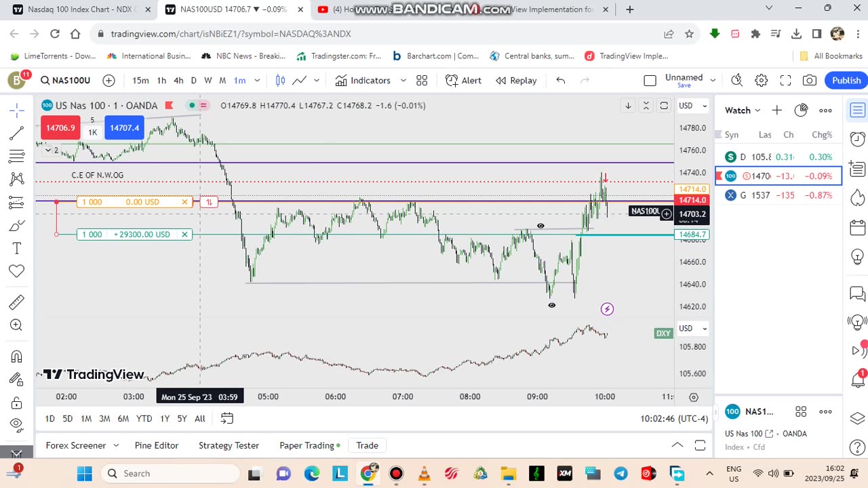Open the heart favorites icon tool
Image resolution: width=868 pixels, height=488 pixels.
coord(17,271)
